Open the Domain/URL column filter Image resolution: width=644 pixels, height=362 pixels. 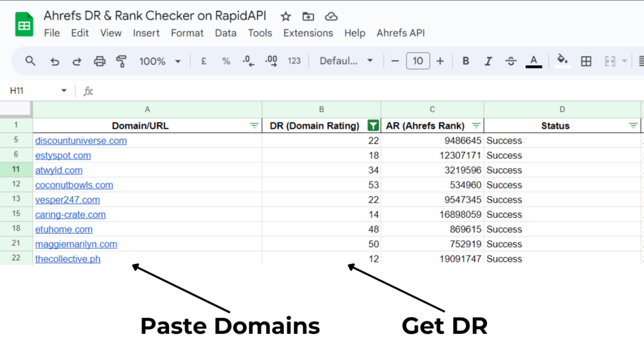coord(254,126)
